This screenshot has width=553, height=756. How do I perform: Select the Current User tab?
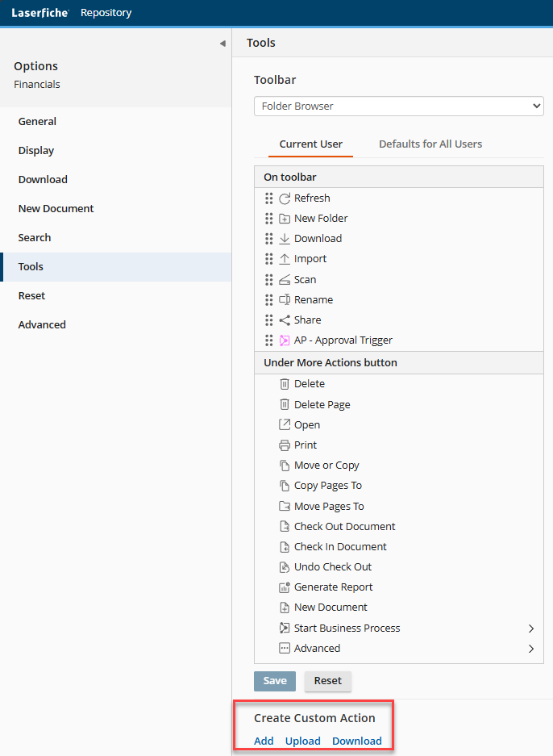click(x=310, y=144)
